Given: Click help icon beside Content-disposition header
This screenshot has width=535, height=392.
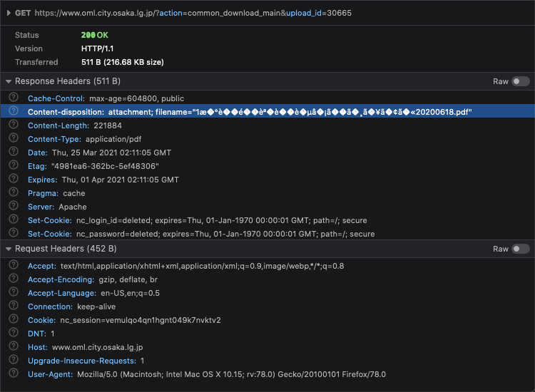Looking at the screenshot, I should [x=13, y=112].
